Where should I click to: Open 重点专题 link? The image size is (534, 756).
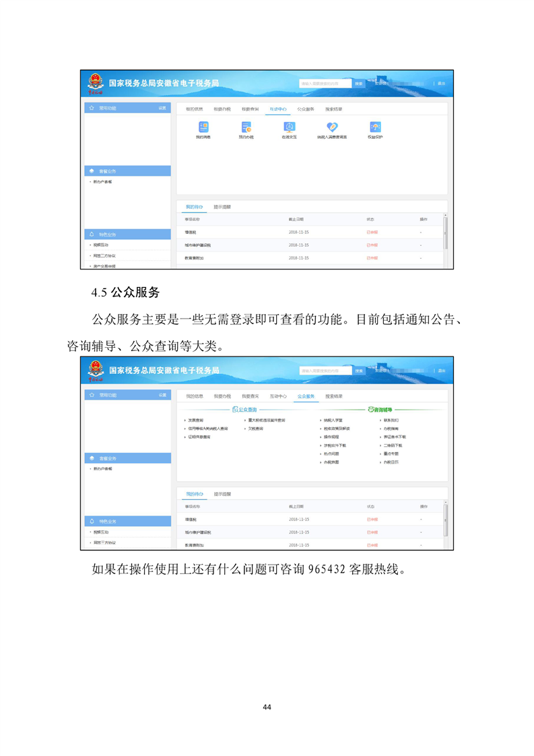tap(391, 453)
